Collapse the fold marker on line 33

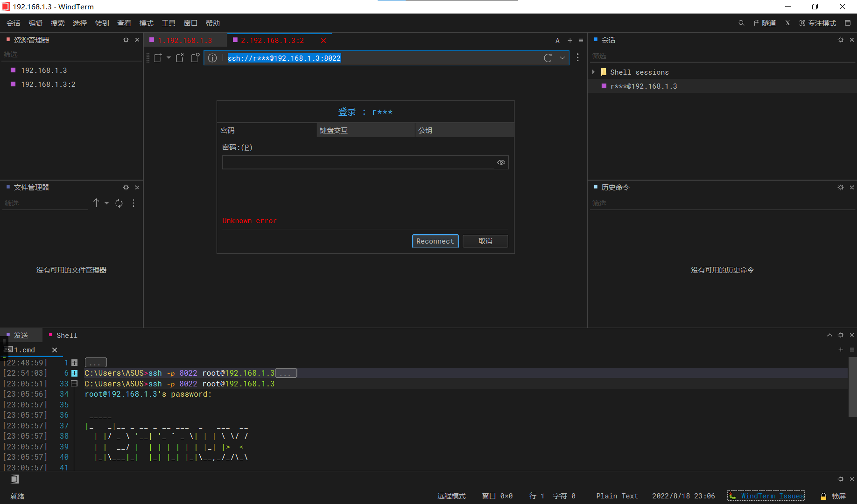click(x=74, y=383)
